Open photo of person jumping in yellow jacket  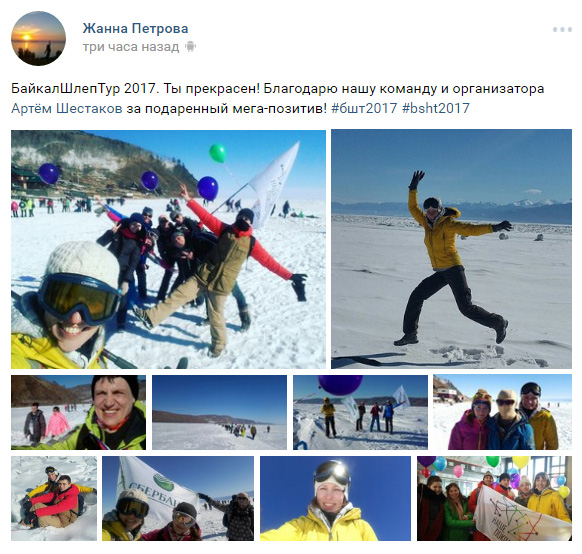click(451, 249)
